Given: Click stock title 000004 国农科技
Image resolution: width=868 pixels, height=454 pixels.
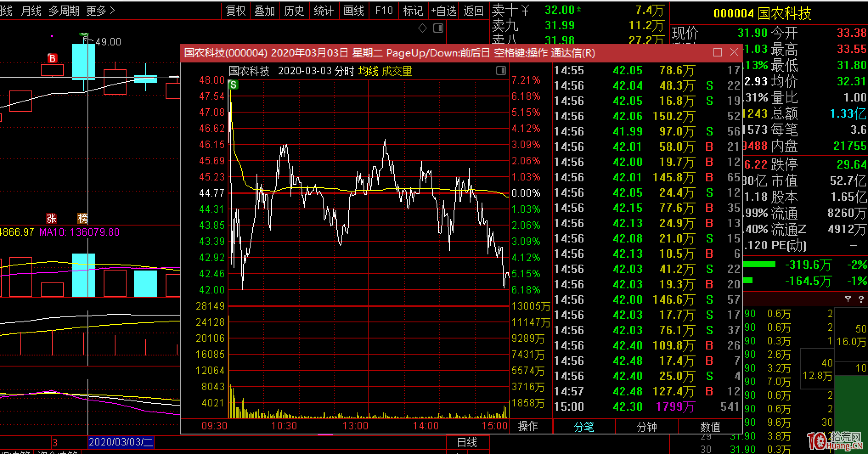Looking at the screenshot, I should pyautogui.click(x=762, y=14).
